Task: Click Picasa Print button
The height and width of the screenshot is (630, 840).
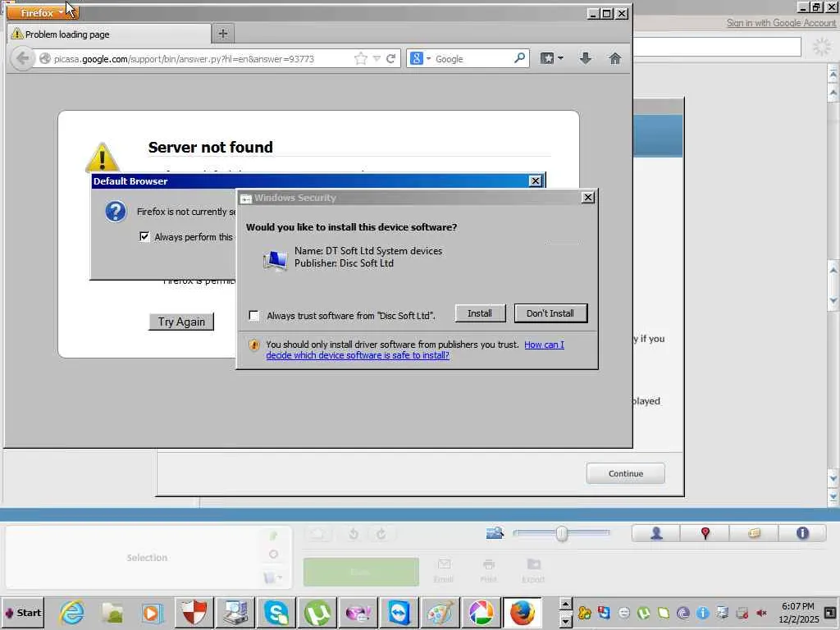Action: click(x=488, y=571)
